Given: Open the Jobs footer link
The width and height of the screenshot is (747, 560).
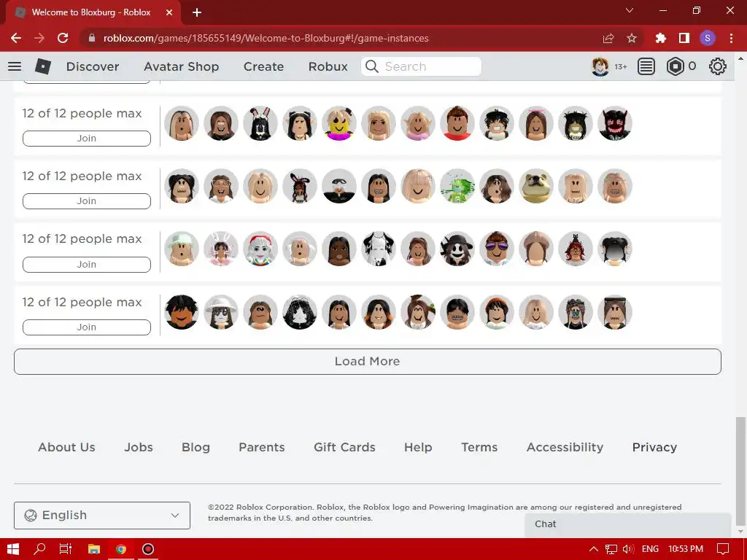Looking at the screenshot, I should click(x=139, y=447).
